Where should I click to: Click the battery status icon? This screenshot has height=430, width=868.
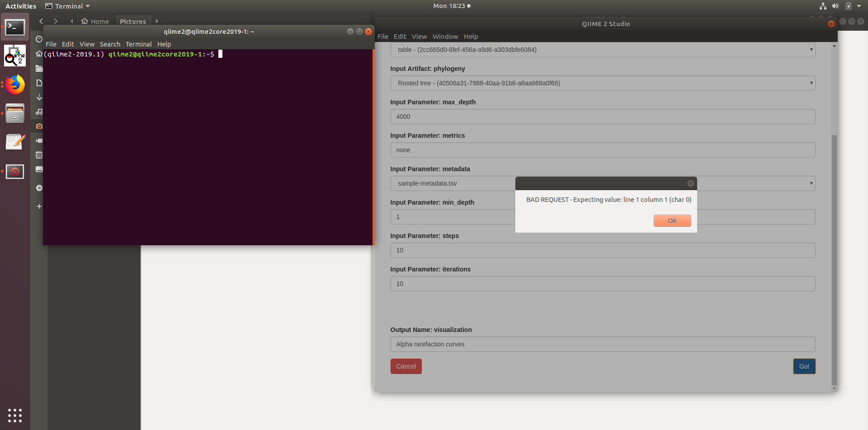tap(849, 6)
